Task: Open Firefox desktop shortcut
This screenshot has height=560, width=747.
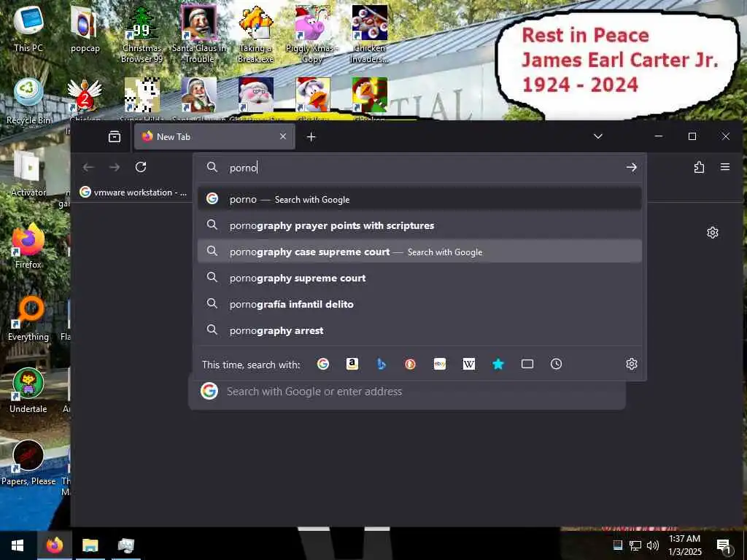Action: tap(28, 246)
